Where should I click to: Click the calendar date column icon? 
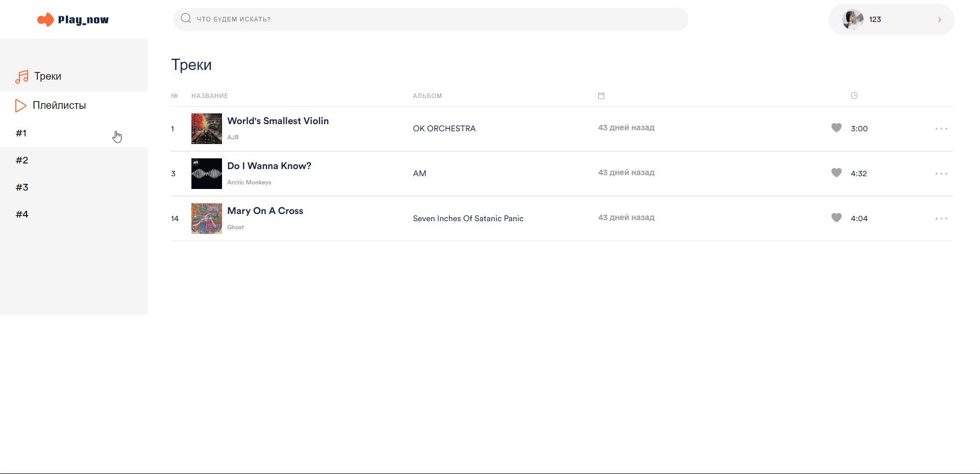click(x=601, y=96)
